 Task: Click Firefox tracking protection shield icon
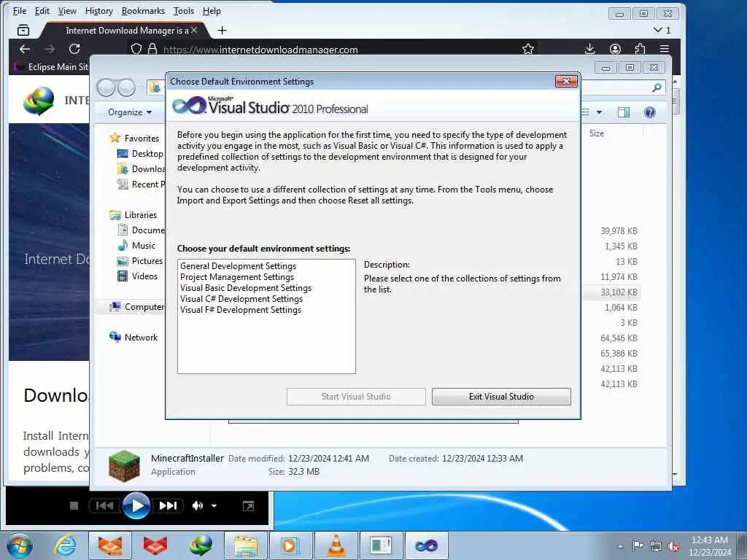click(x=136, y=49)
